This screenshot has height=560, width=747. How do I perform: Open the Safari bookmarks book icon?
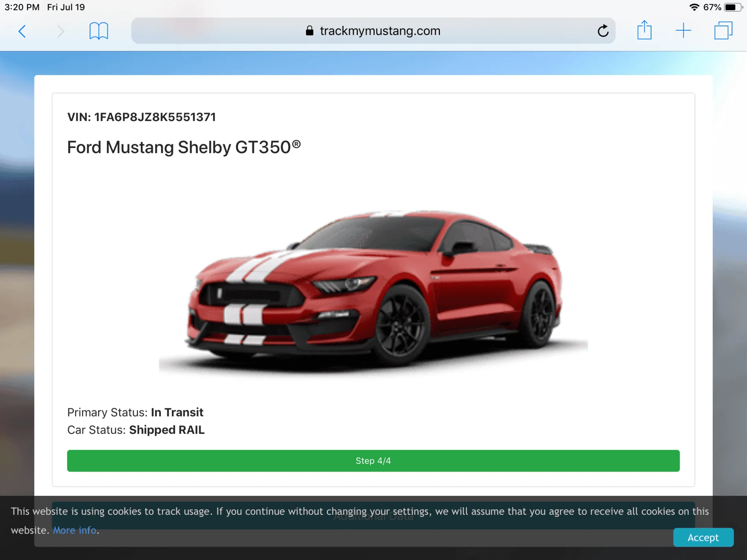(x=99, y=31)
